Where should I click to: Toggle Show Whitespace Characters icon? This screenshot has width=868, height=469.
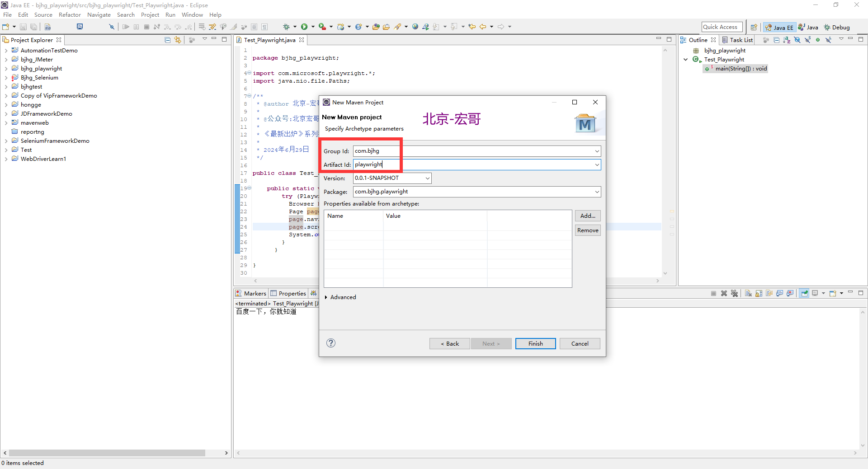(x=264, y=27)
